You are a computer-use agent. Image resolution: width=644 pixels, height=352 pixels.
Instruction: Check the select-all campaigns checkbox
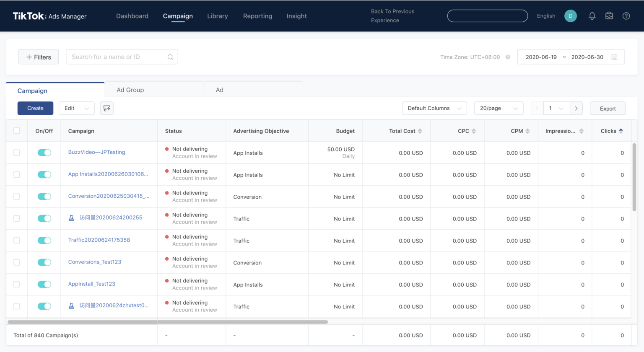click(x=17, y=131)
